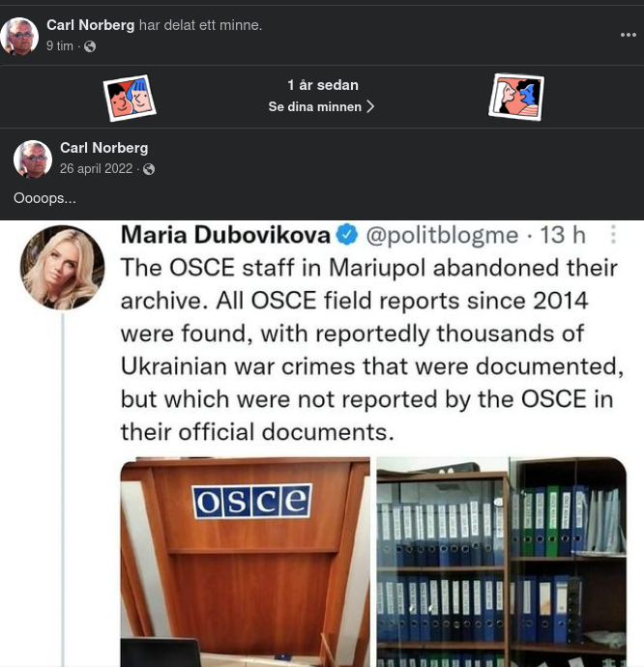Image resolution: width=644 pixels, height=667 pixels.
Task: Open Carl Norberg name above "26 april 2022"
Action: click(x=103, y=148)
